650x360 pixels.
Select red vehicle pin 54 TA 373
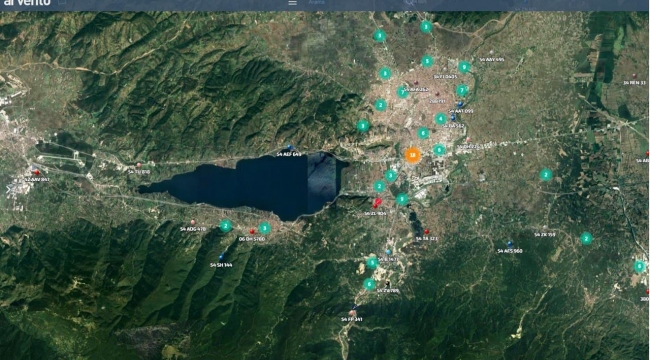(427, 231)
